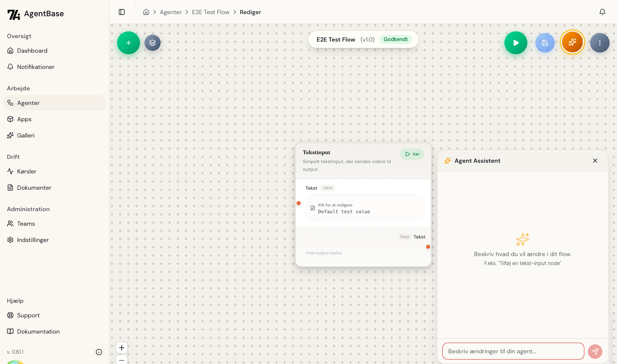
Task: Click E2E Test Flow breadcrumb link
Action: (x=210, y=12)
